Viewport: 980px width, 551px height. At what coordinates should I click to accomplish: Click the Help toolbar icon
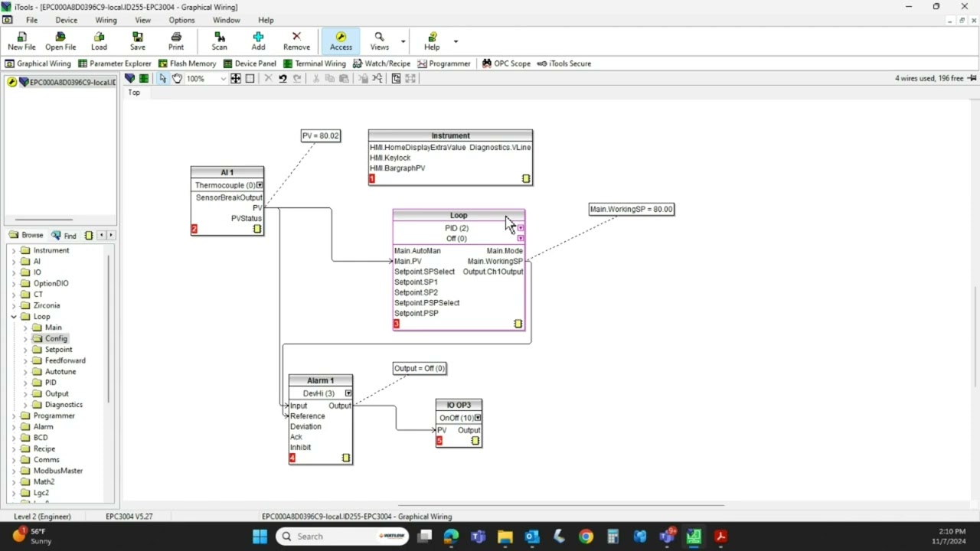pyautogui.click(x=432, y=41)
